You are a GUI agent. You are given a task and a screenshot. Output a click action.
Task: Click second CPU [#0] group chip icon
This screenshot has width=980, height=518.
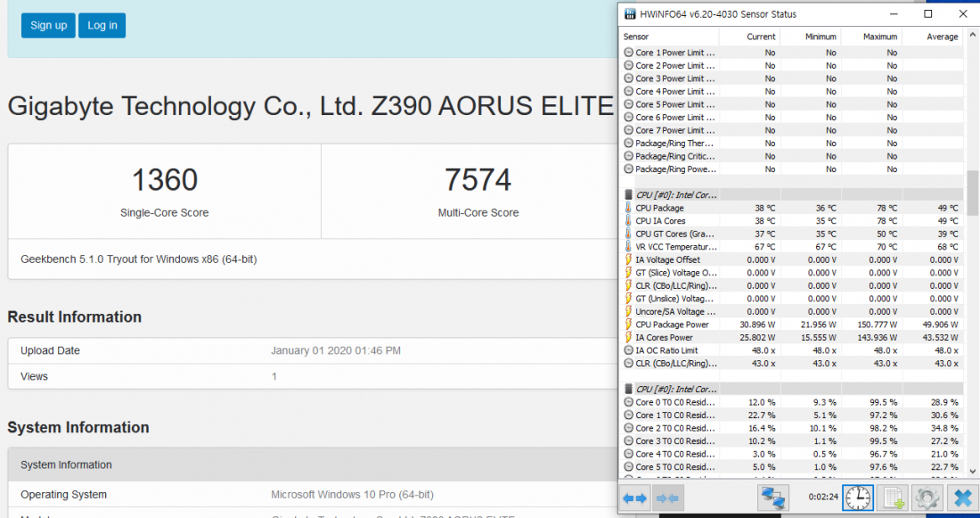tap(629, 389)
